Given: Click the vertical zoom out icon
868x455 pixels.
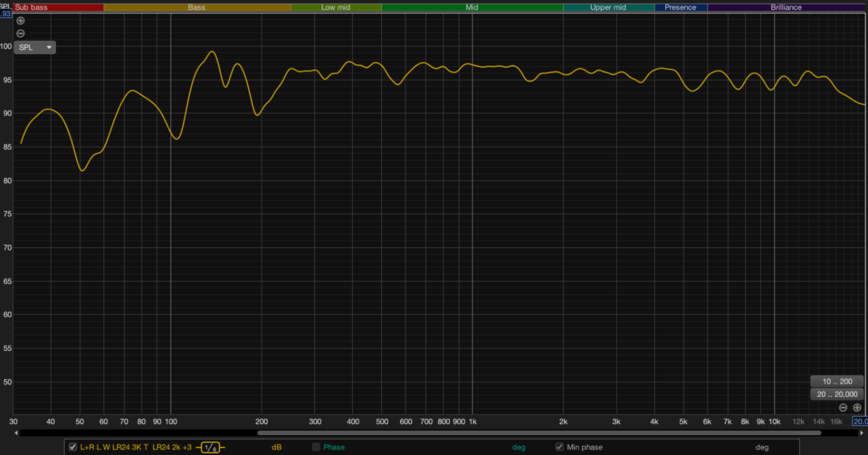Looking at the screenshot, I should (x=20, y=33).
